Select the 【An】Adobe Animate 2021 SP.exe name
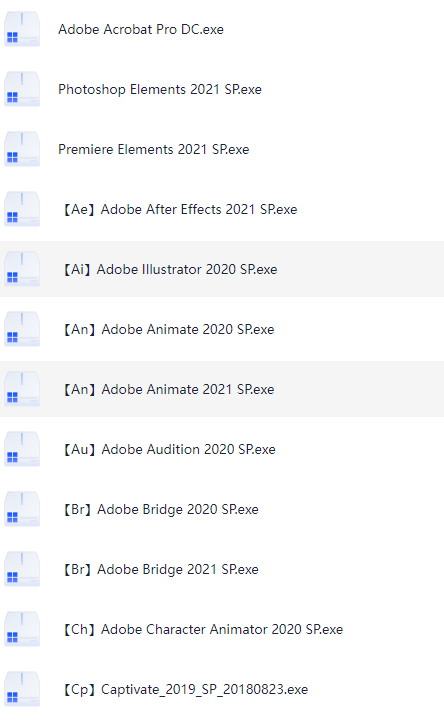 [168, 390]
